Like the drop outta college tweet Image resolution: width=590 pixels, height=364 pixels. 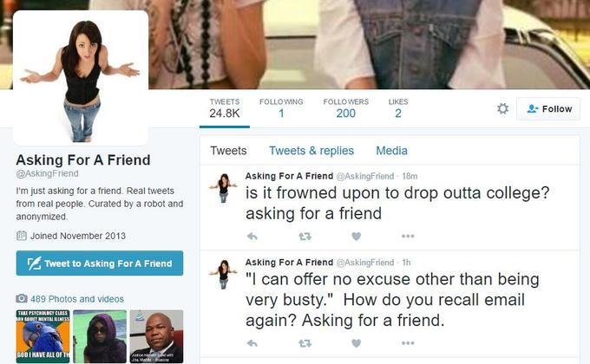click(x=356, y=237)
